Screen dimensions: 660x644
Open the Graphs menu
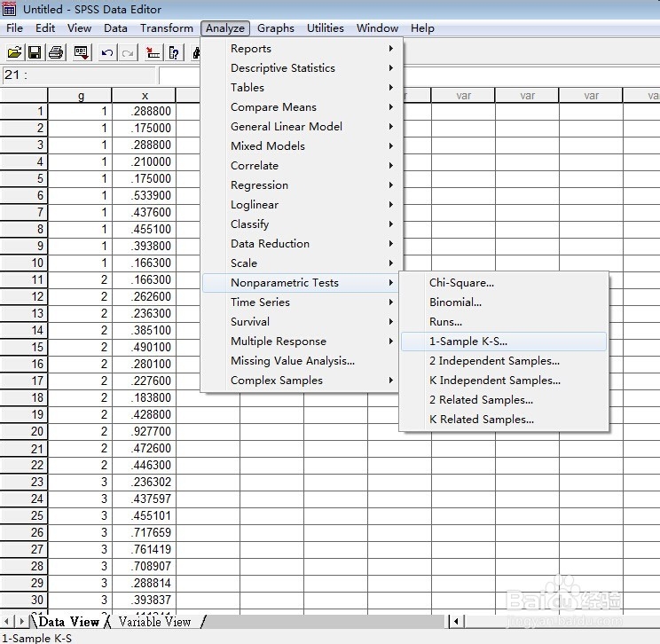click(276, 28)
